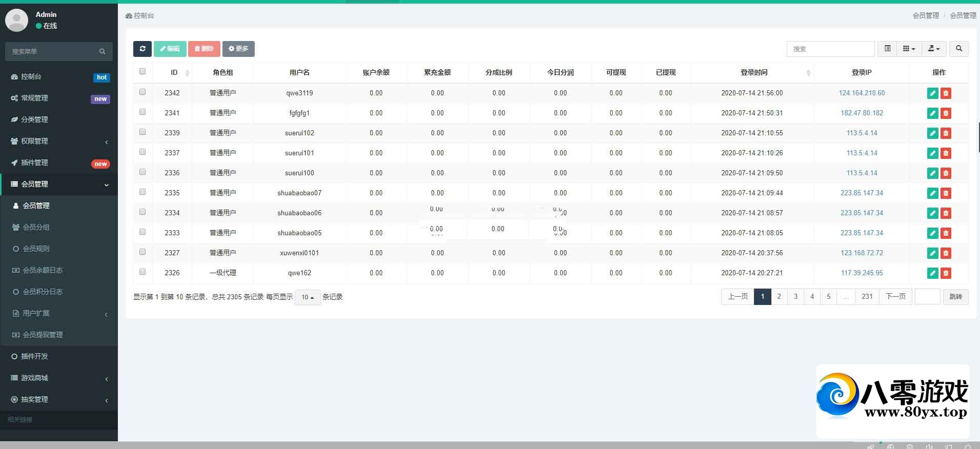This screenshot has height=449, width=980.
Task: Open 插件管理 in sidebar
Action: pos(59,162)
